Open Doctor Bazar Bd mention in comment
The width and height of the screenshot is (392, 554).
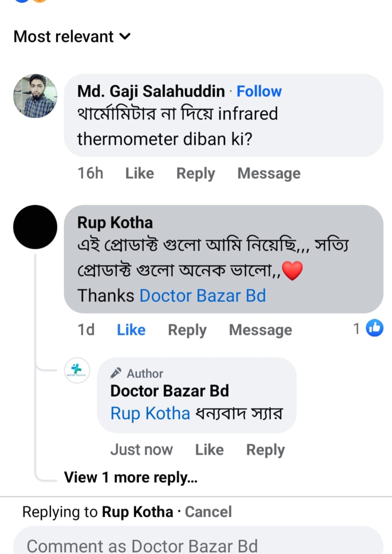click(202, 296)
